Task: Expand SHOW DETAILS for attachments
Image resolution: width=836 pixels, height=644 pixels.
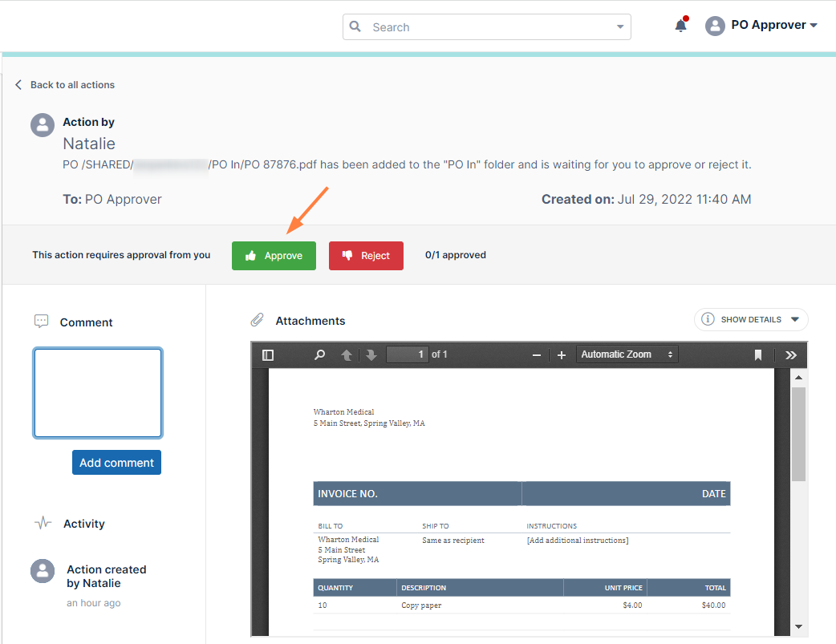Action: pos(751,319)
